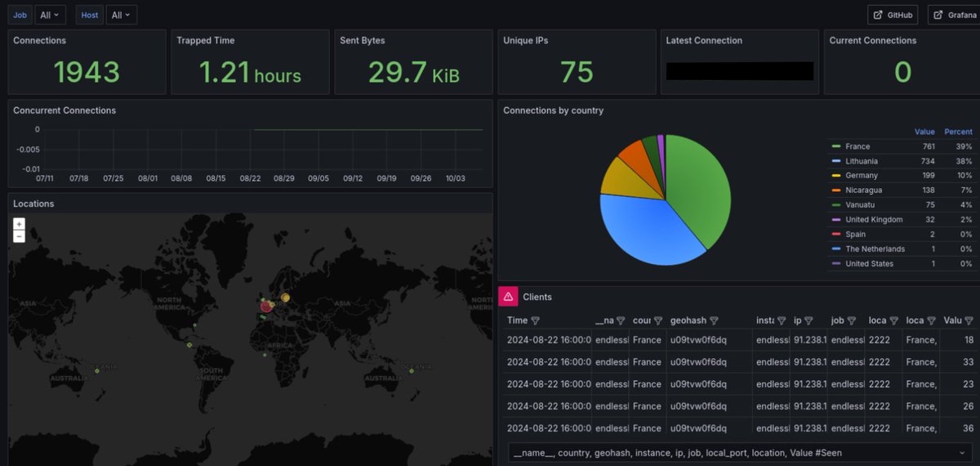Toggle United Kingdom series in pie legend
The image size is (980, 466).
pyautogui.click(x=874, y=220)
